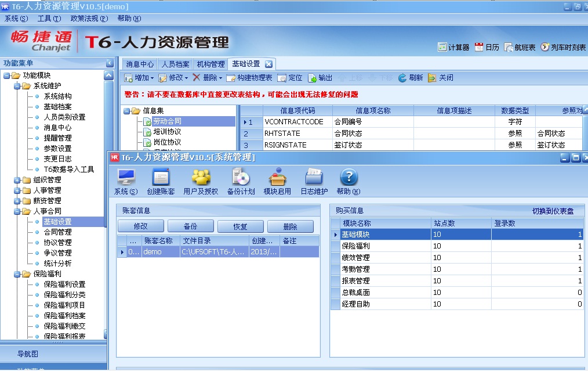This screenshot has height=371, width=588.
Task: Click the 修改 button under 账套信息
Action: click(x=141, y=226)
